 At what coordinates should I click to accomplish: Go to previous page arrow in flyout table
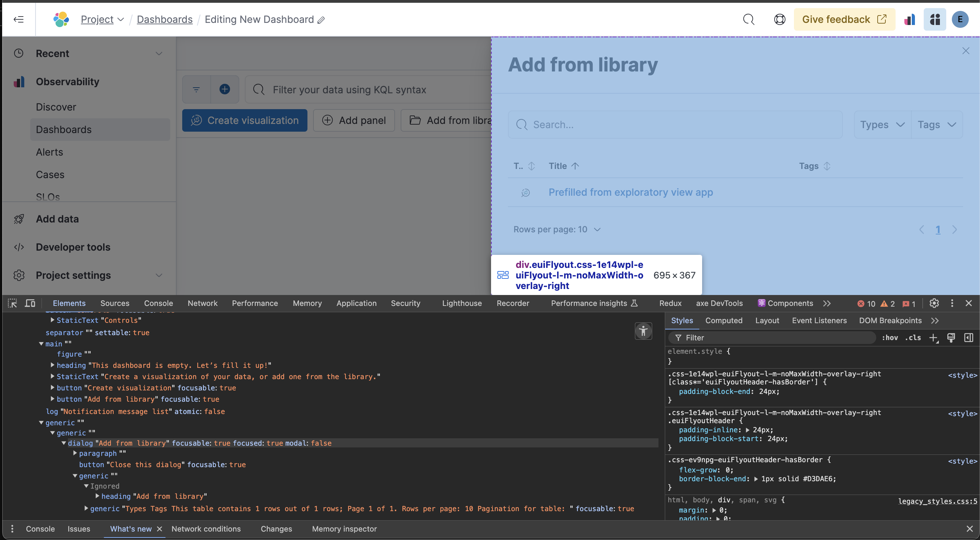tap(922, 230)
